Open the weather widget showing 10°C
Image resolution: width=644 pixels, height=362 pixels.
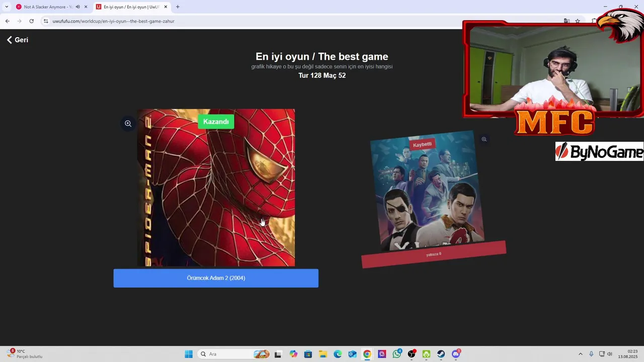tap(25, 354)
